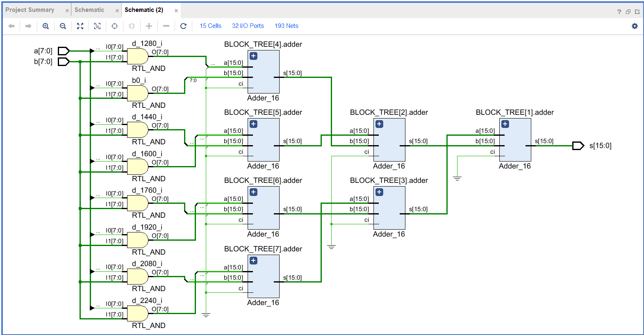Click the Zoom Out magnifier icon
This screenshot has height=335, width=644.
pos(63,26)
